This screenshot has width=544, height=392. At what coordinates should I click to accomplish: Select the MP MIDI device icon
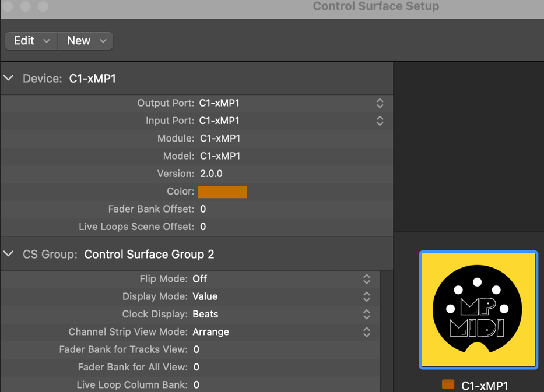click(479, 310)
